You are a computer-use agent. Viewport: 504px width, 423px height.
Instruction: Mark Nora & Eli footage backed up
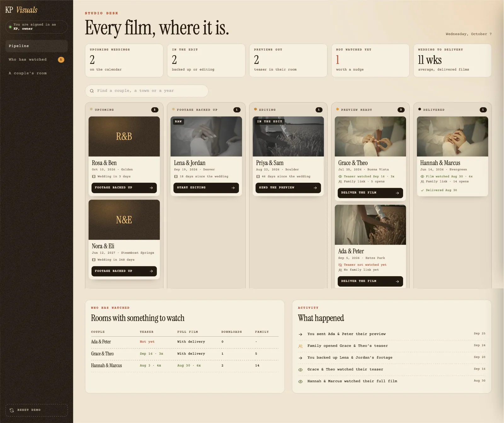tap(124, 271)
